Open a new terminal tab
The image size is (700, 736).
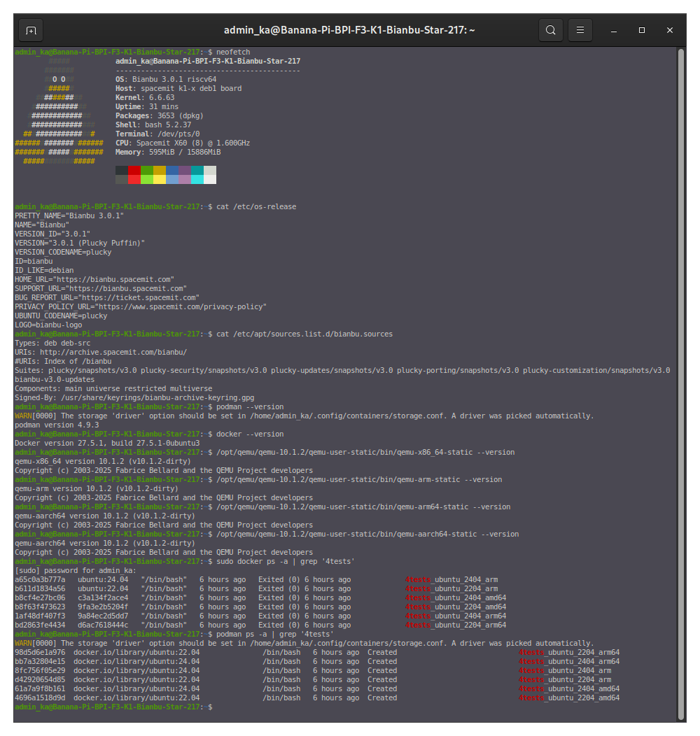[x=31, y=30]
